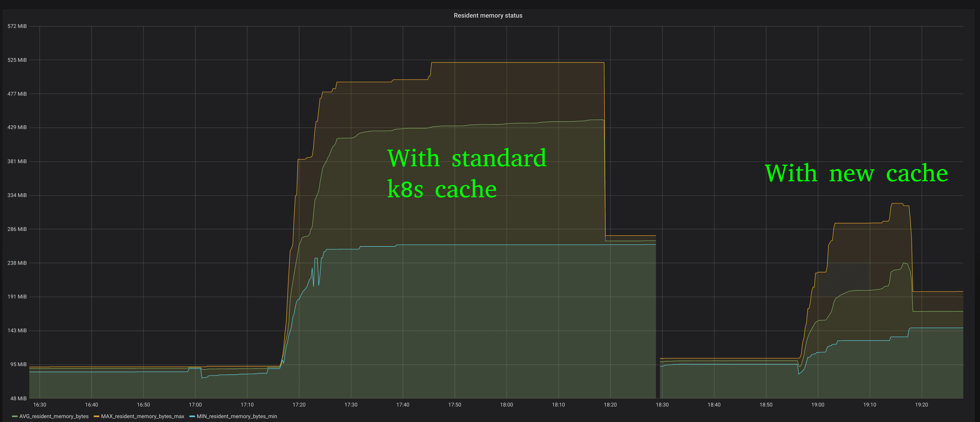980x422 pixels.
Task: Toggle AVG_resident_memory_bytes series in legend
Action: click(x=54, y=416)
